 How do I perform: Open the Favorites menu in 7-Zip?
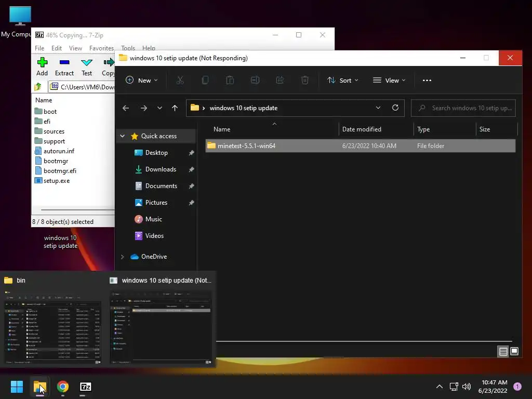point(101,48)
